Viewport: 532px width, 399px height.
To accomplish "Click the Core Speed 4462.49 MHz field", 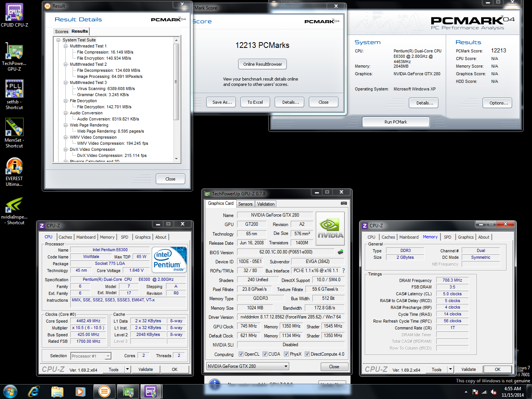I will click(x=89, y=321).
